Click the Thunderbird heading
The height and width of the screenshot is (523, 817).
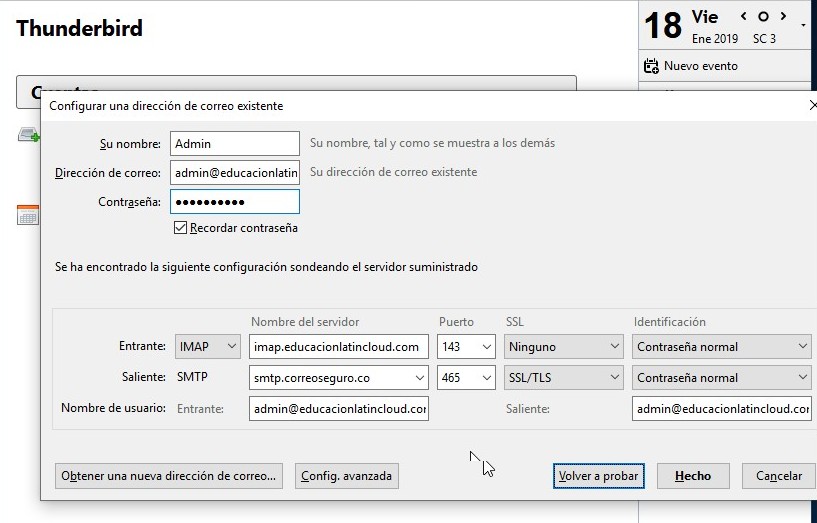point(79,28)
